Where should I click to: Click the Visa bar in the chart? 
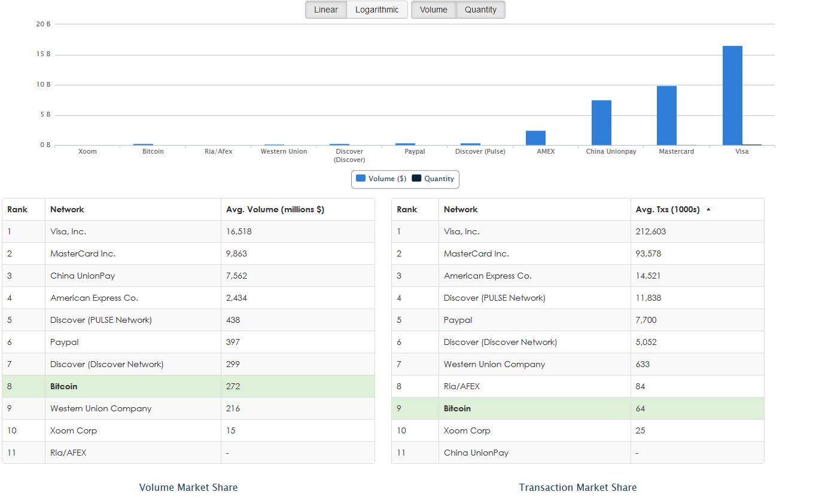point(732,96)
